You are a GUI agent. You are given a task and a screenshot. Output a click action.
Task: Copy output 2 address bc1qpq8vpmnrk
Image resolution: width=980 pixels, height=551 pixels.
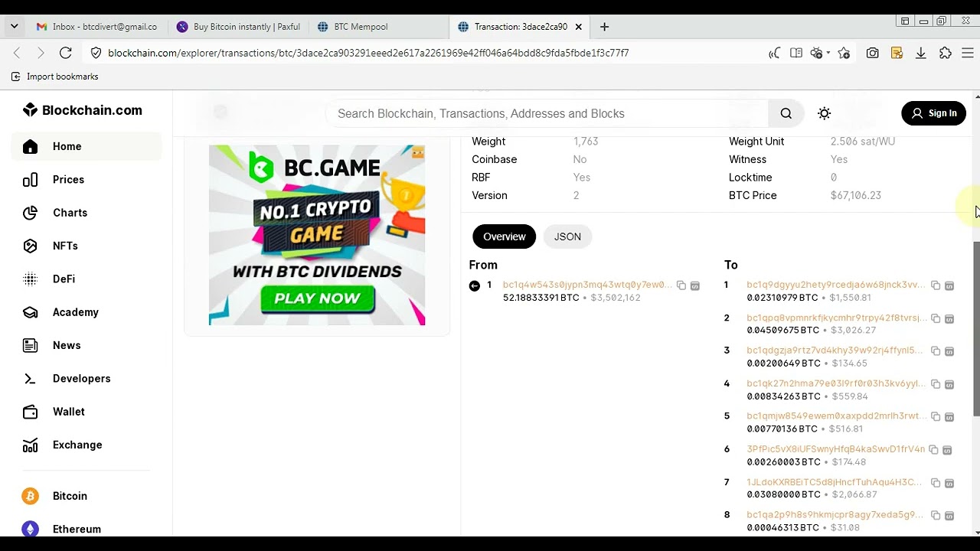(x=936, y=318)
